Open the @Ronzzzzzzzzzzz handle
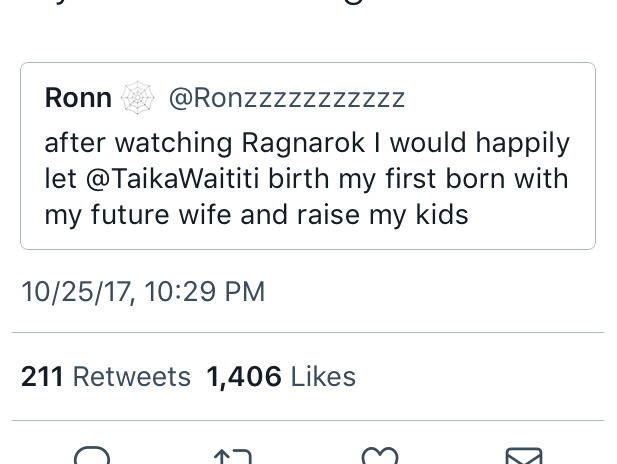The height and width of the screenshot is (464, 617). pyautogui.click(x=286, y=98)
